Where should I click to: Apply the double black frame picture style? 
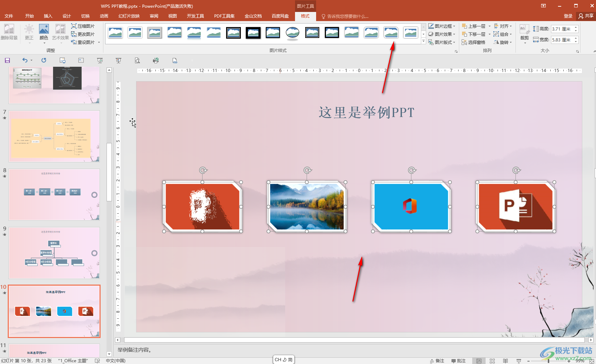coord(233,33)
